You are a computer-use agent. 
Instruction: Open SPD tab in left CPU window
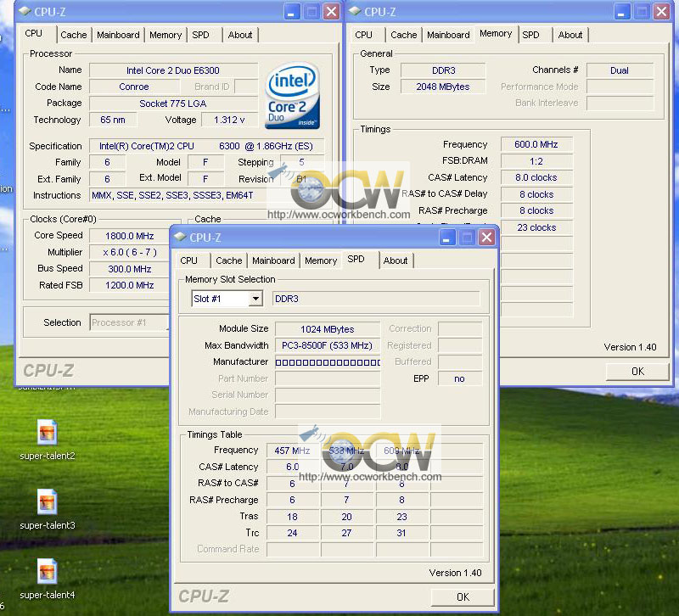[x=200, y=35]
